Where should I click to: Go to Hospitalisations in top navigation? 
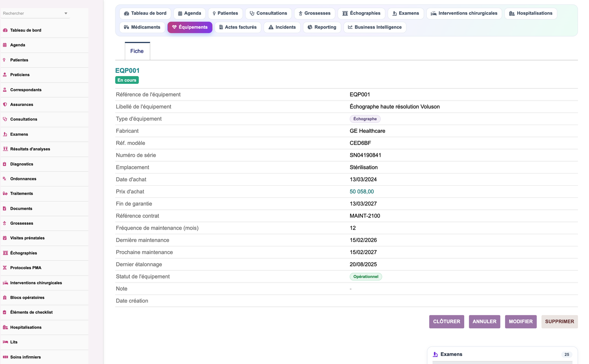click(531, 13)
